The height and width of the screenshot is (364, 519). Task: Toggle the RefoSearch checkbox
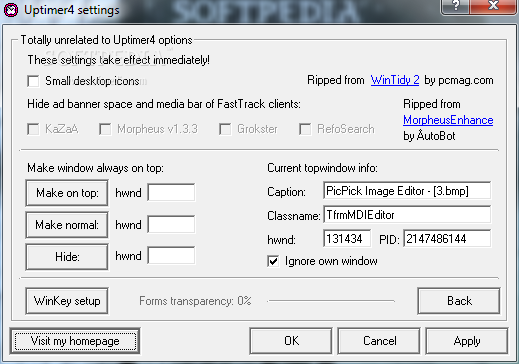point(305,129)
